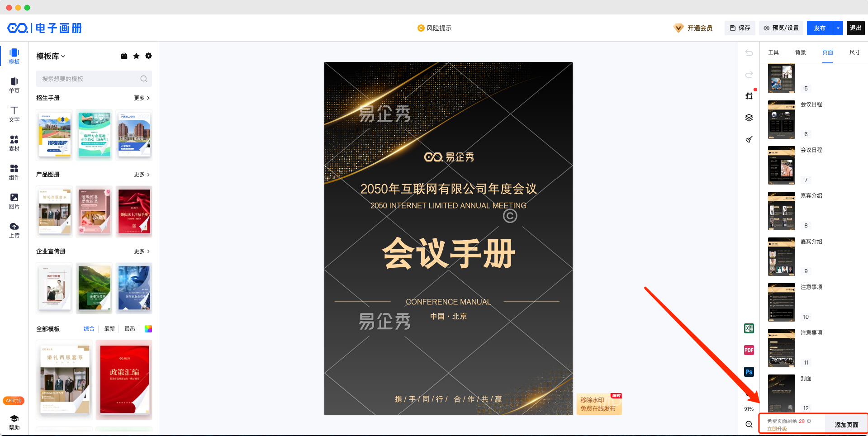This screenshot has height=436, width=868.
Task: Open the favorites star icon
Action: [x=136, y=56]
